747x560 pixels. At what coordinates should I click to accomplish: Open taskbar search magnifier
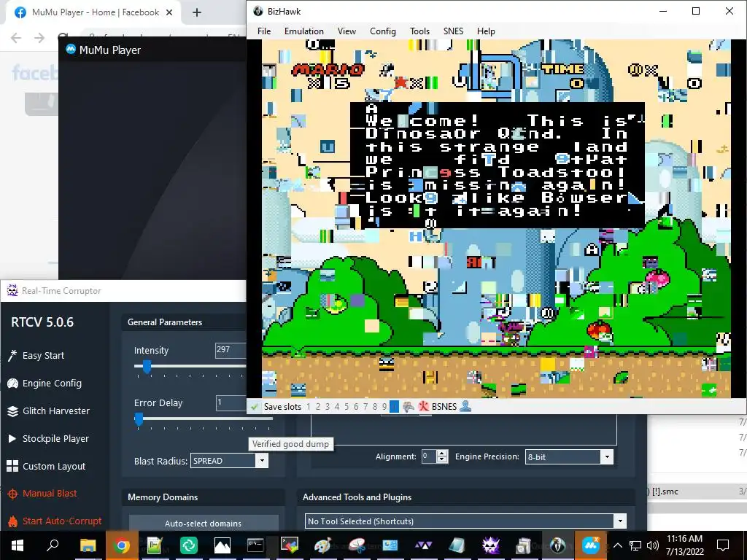[x=52, y=545]
